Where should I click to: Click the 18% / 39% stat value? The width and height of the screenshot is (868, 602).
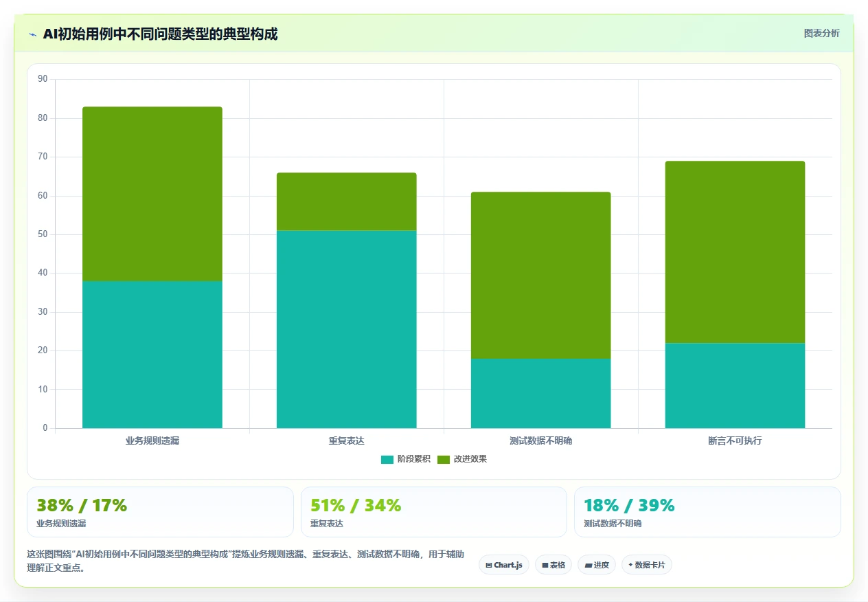(629, 505)
